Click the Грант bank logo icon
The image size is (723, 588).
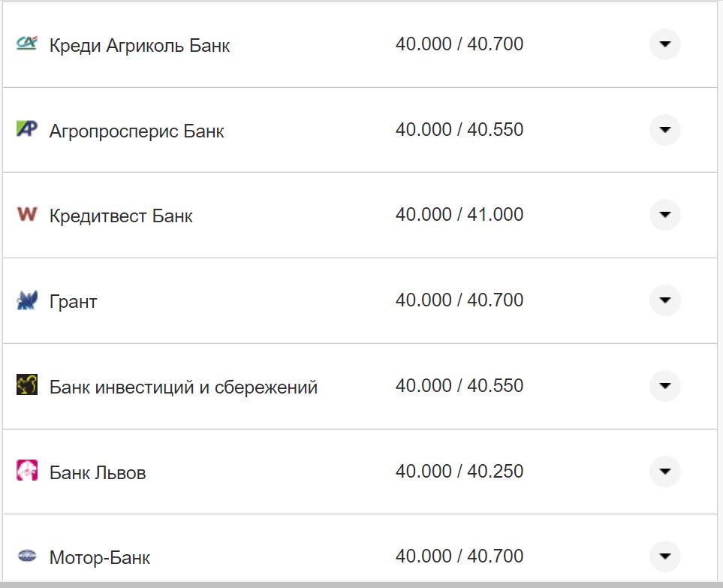tap(27, 300)
